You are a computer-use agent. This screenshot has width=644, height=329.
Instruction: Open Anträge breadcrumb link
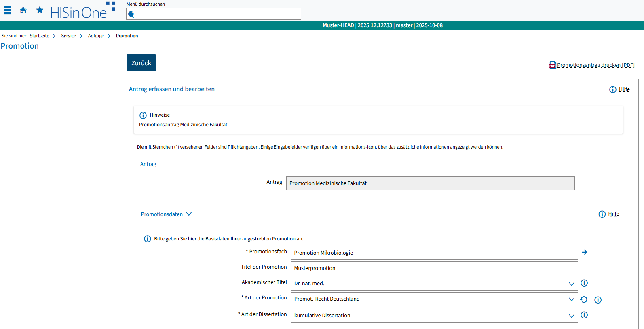[96, 36]
